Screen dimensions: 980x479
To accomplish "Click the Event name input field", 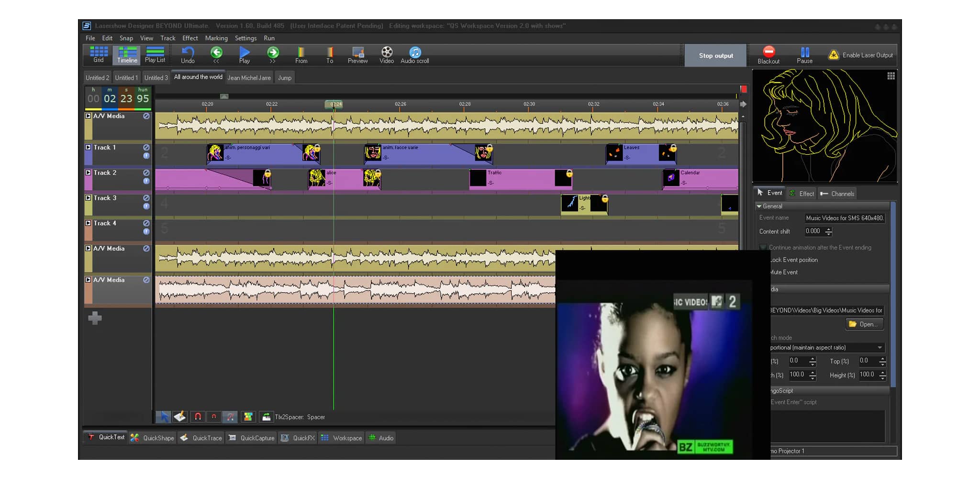I will coord(844,218).
